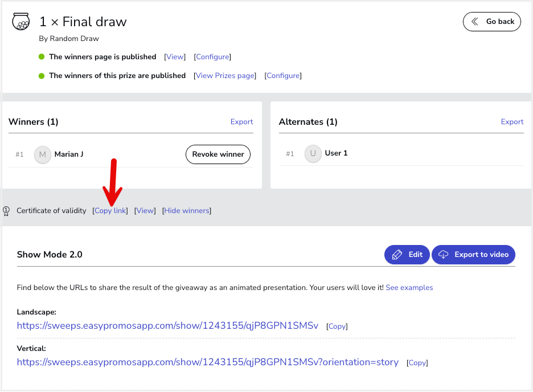The image size is (533, 392).
Task: Click User 1's avatar circle
Action: coord(313,153)
